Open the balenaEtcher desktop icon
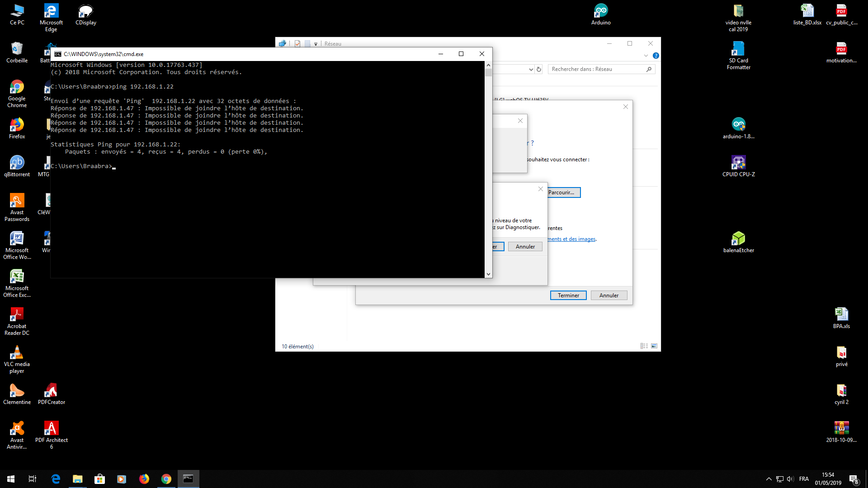This screenshot has height=488, width=868. (x=738, y=242)
